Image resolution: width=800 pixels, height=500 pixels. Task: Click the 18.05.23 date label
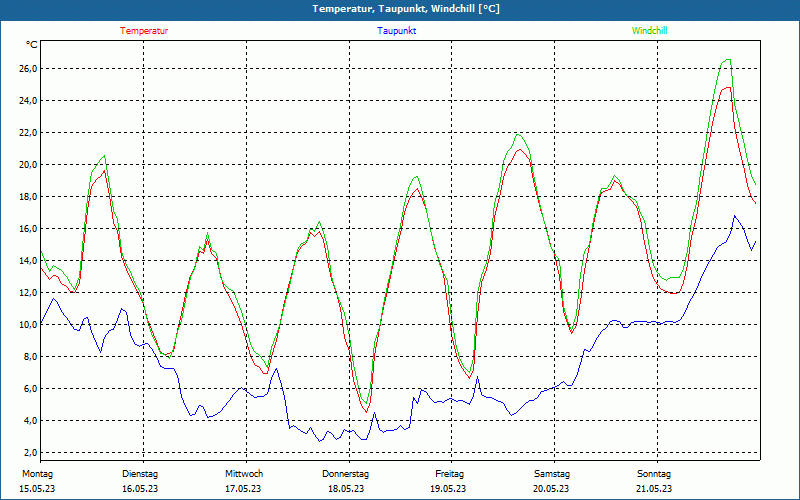346,489
